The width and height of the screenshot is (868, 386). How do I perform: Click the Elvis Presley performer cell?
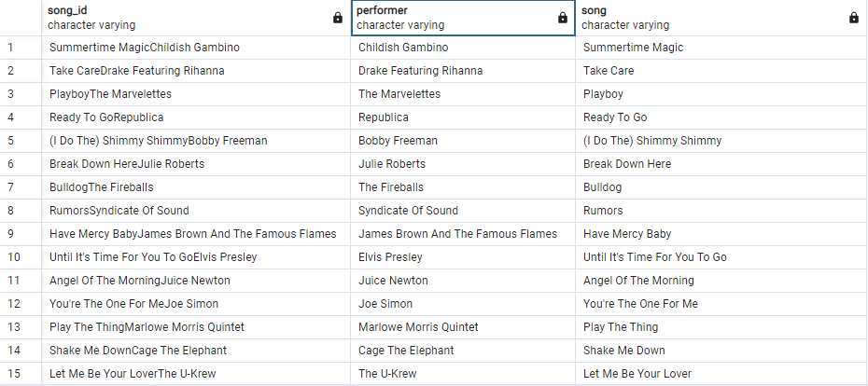390,257
